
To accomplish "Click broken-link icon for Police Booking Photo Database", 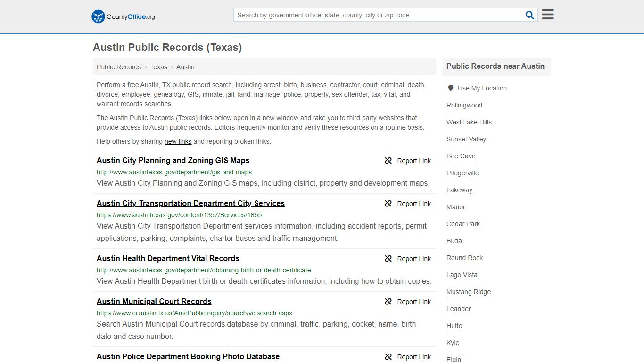I will [x=388, y=357].
